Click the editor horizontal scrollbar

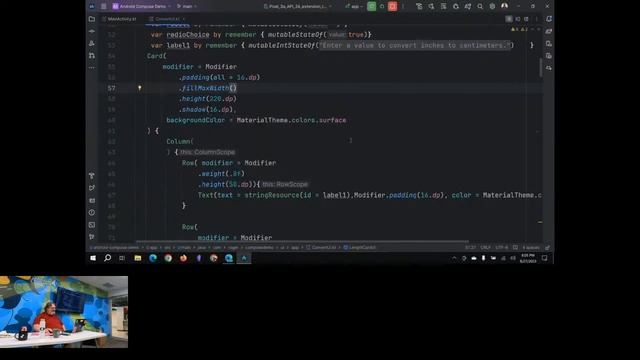click(x=302, y=242)
